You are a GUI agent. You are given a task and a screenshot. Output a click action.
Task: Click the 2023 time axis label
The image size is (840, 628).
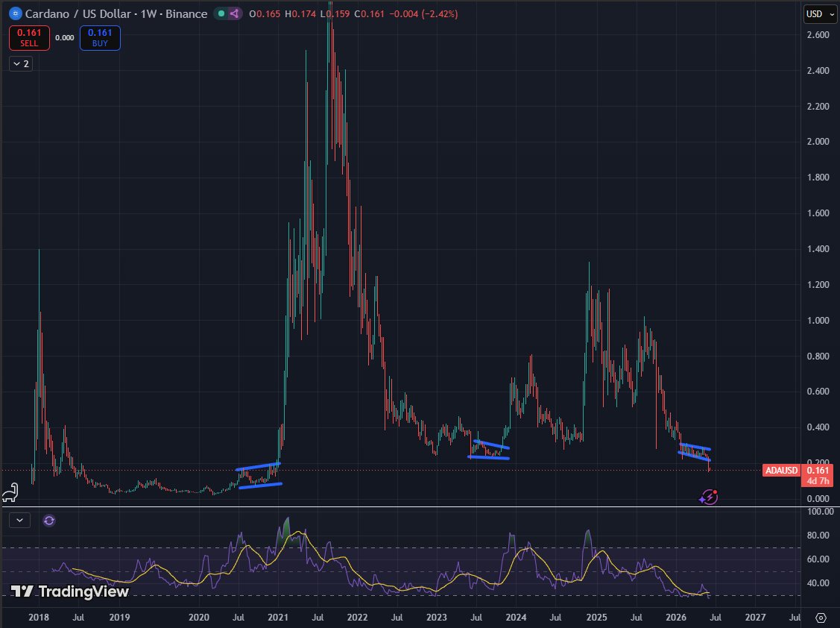coord(437,618)
